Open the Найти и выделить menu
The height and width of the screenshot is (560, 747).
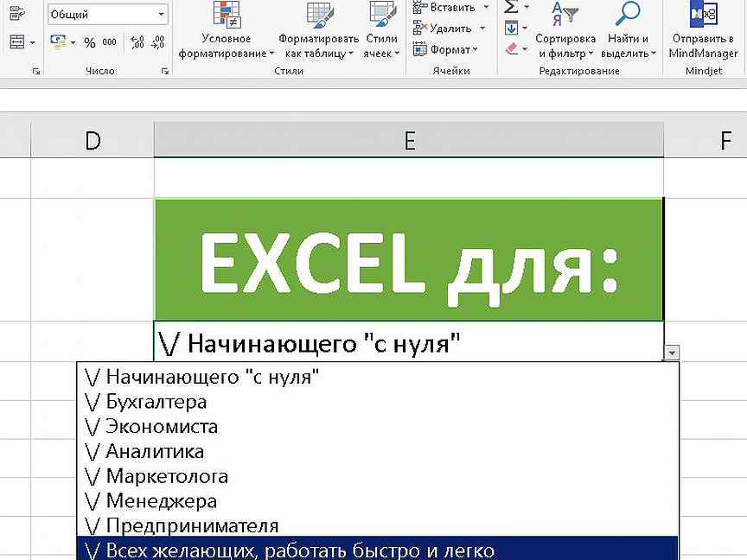click(628, 30)
